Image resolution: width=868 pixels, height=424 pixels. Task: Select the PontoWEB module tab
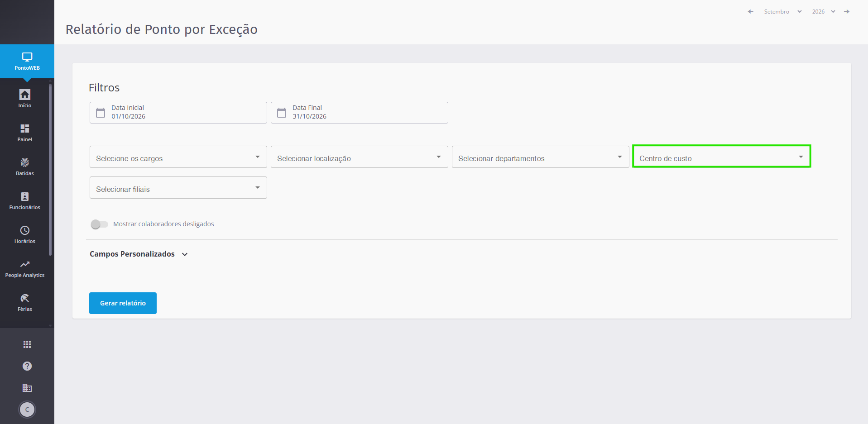(x=27, y=61)
